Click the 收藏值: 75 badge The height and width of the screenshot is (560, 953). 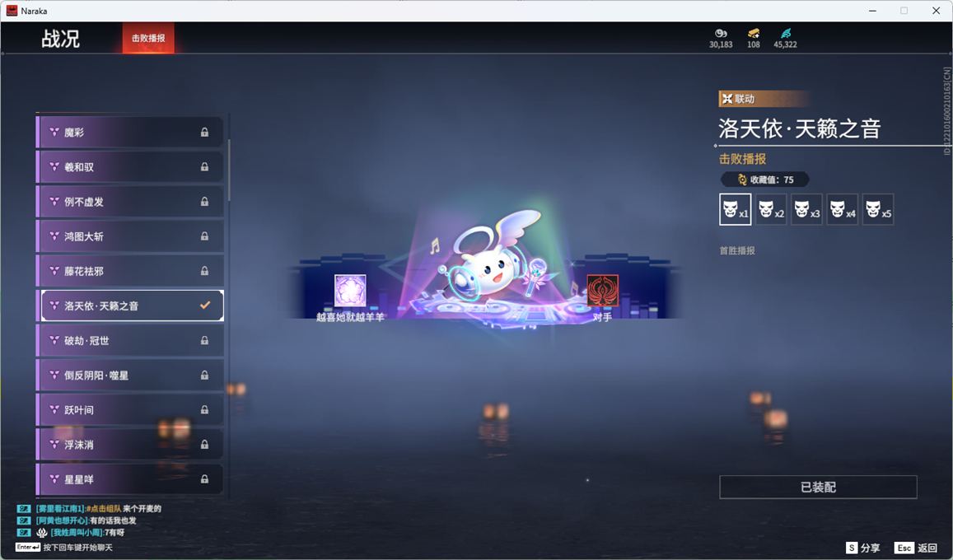765,180
